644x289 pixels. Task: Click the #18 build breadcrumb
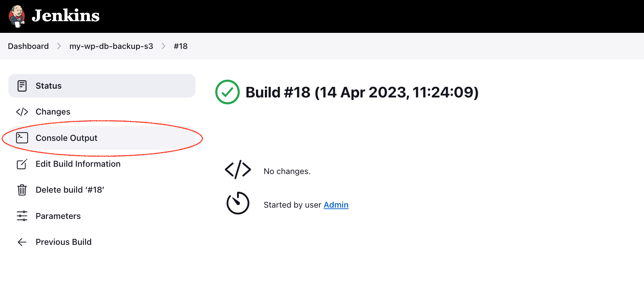[x=181, y=46]
